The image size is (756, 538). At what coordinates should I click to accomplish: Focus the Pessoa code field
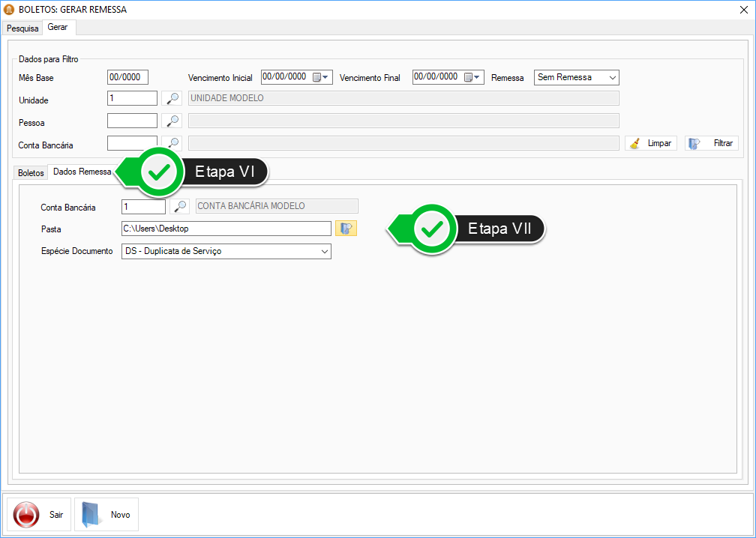[132, 121]
